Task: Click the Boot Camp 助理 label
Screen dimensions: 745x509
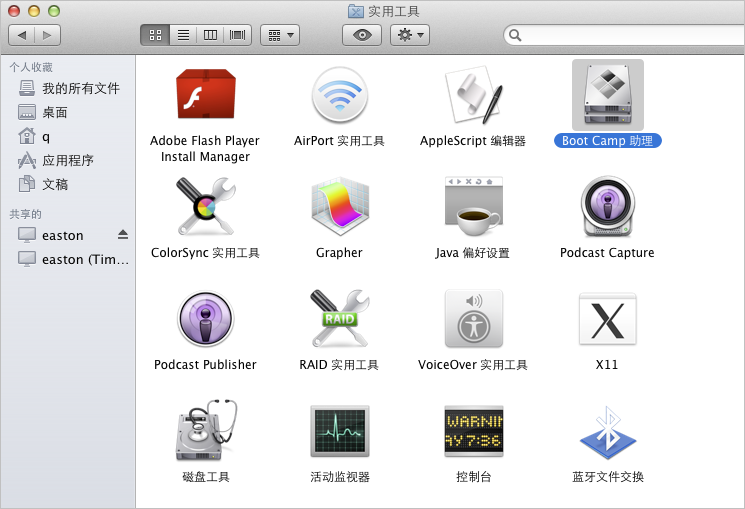Action: click(x=608, y=141)
